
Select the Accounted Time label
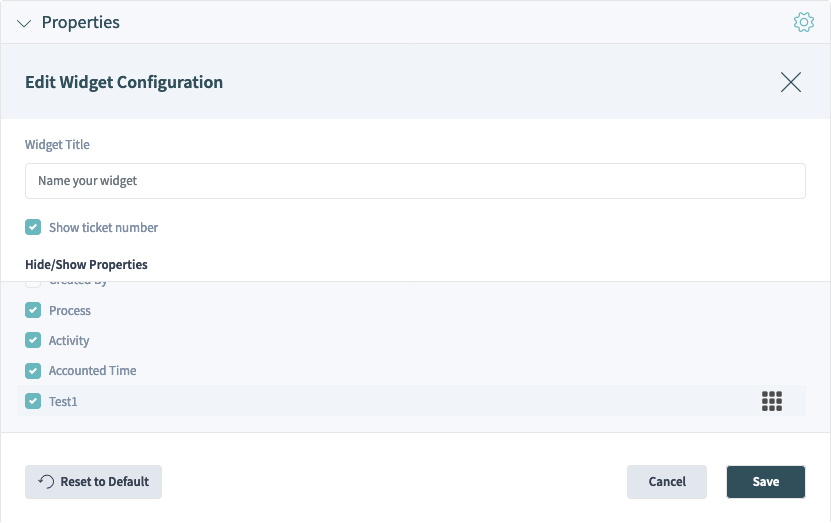point(93,371)
